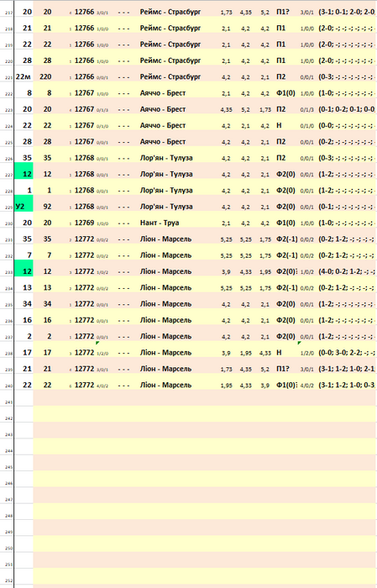
Task: Select cell '220' in row 221
Action: pyautogui.click(x=45, y=76)
